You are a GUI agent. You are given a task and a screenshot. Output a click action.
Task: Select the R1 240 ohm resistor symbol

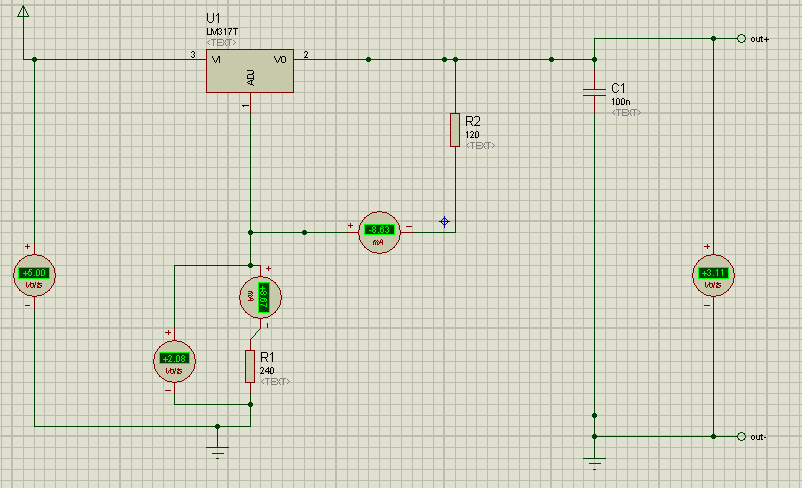click(x=250, y=366)
